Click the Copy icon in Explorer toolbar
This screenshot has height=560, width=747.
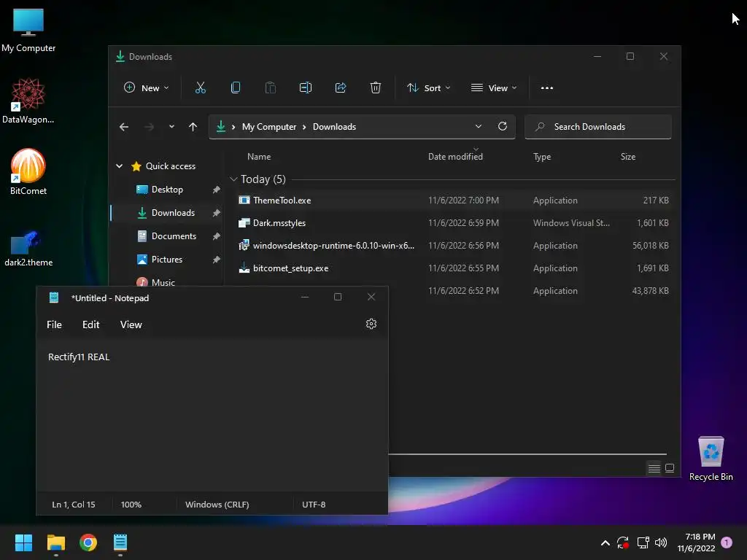click(236, 87)
